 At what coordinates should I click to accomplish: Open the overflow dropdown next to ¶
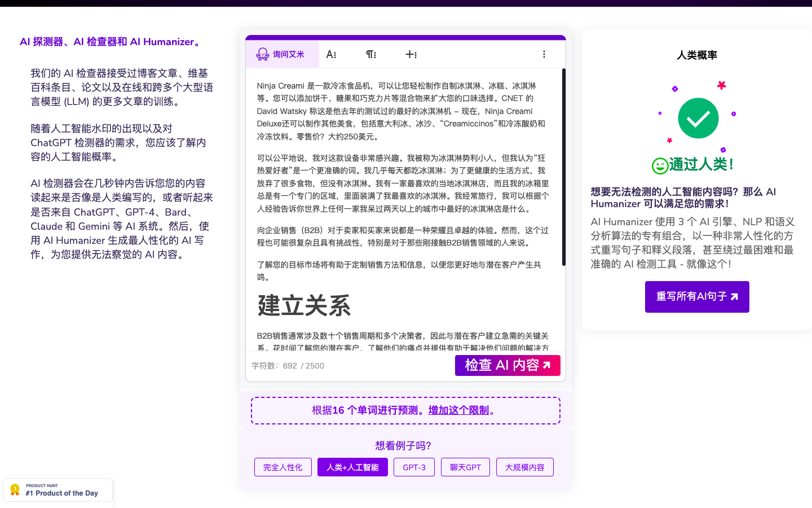(x=374, y=54)
